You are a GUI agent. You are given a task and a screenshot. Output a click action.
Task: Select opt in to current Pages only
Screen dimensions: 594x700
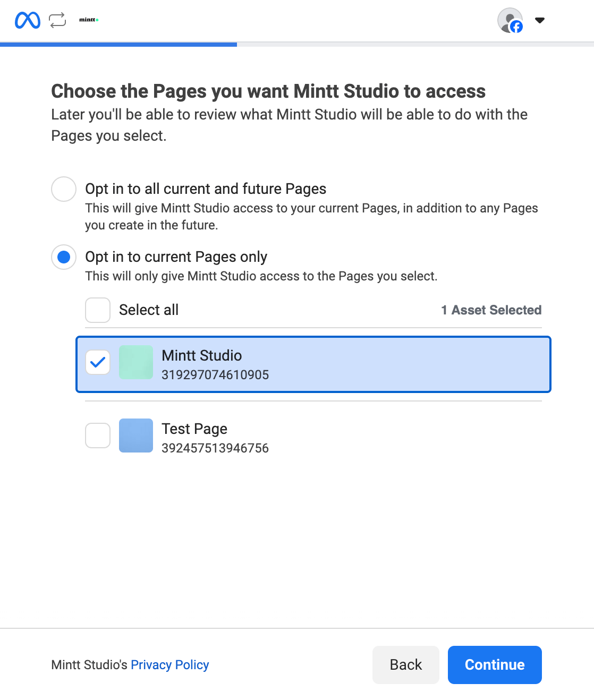(63, 257)
